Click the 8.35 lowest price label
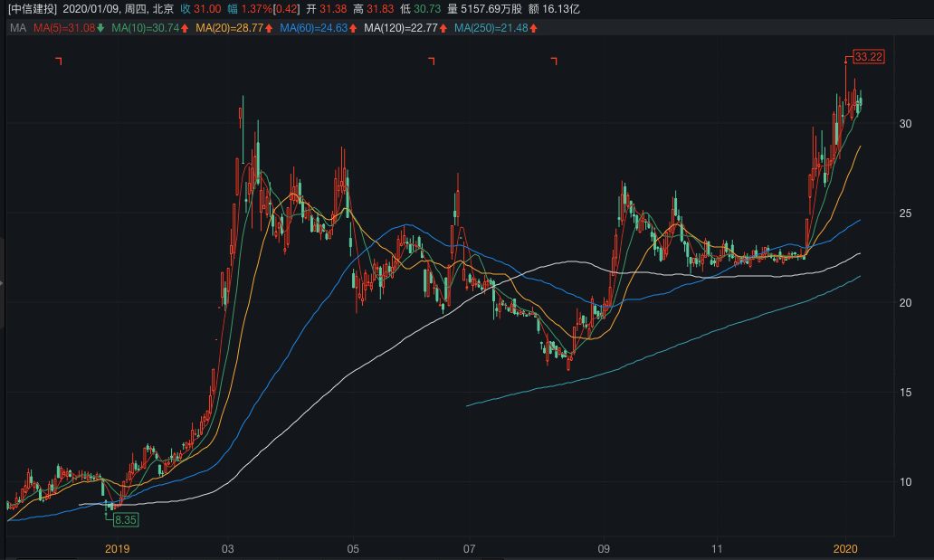 126,519
